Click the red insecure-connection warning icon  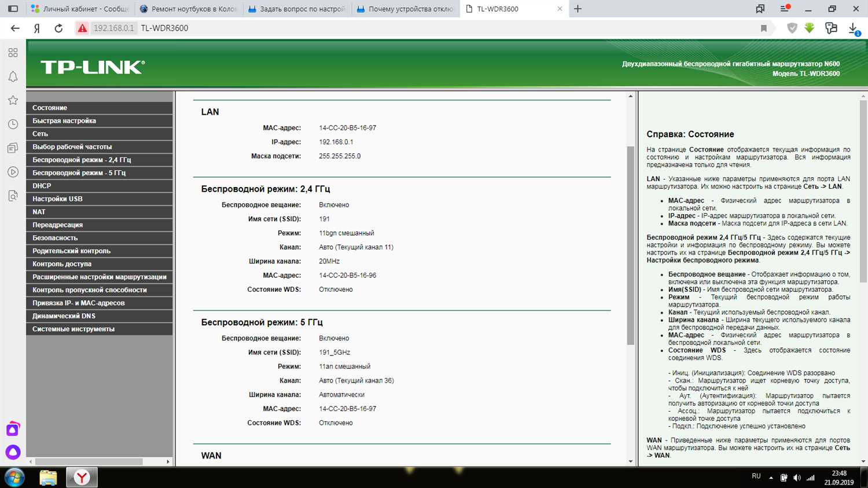[82, 28]
